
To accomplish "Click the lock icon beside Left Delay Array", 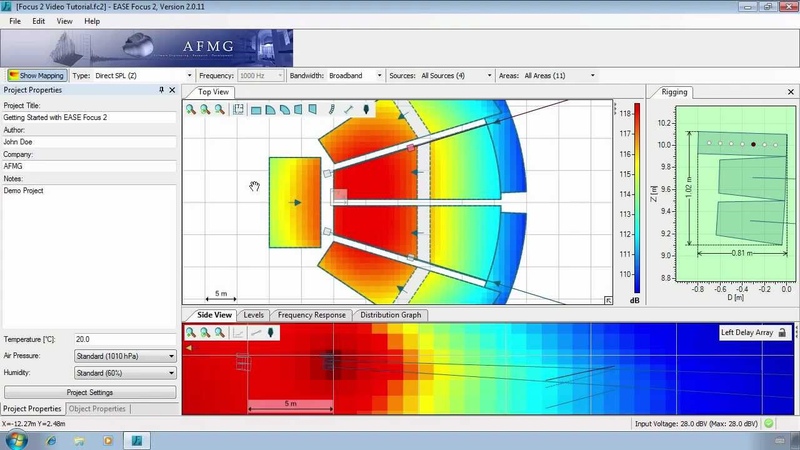I will (x=782, y=333).
